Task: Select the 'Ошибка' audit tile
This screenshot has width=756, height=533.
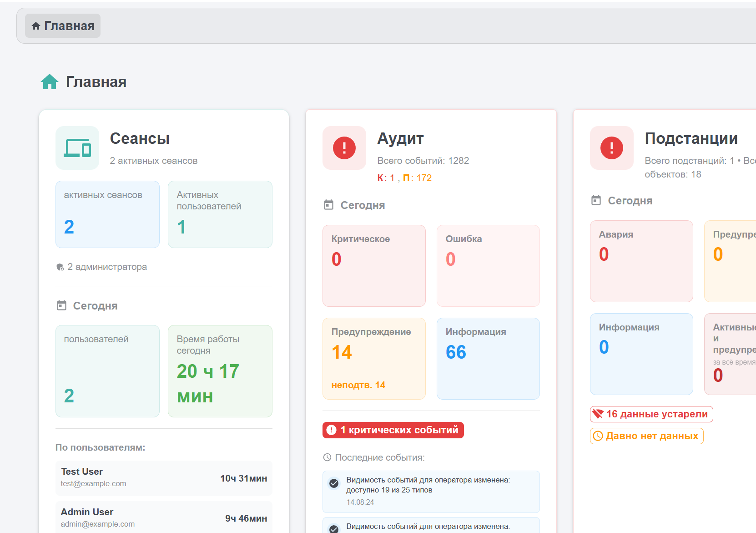Action: click(488, 266)
